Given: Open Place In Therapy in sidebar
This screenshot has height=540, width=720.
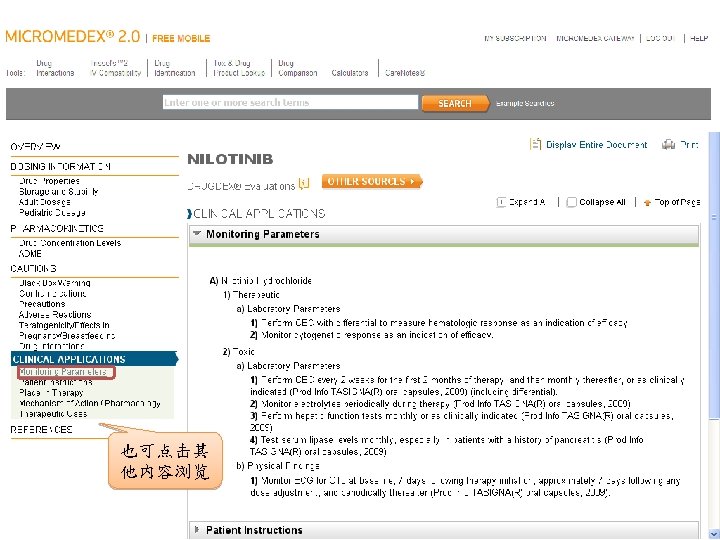Looking at the screenshot, I should click(x=51, y=393).
